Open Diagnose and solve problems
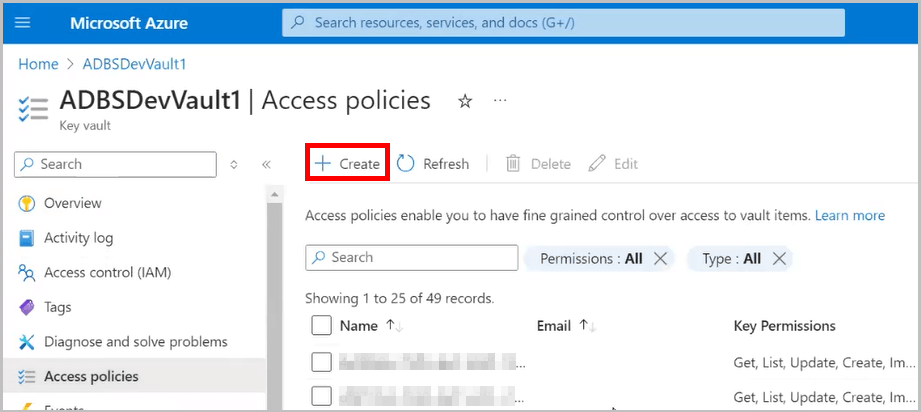This screenshot has width=921, height=412. [x=135, y=342]
